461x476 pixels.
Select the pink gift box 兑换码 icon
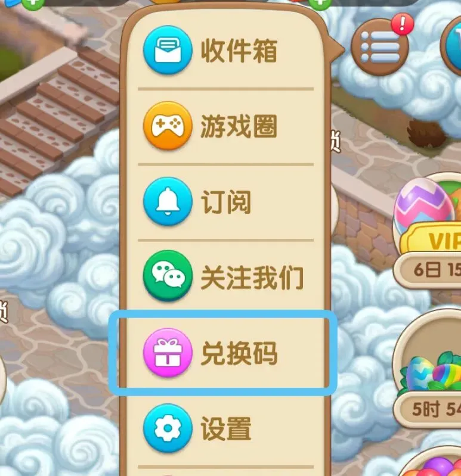click(x=168, y=353)
